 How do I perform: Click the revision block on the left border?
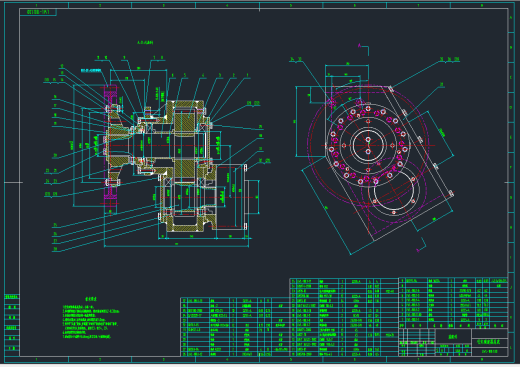12,323
